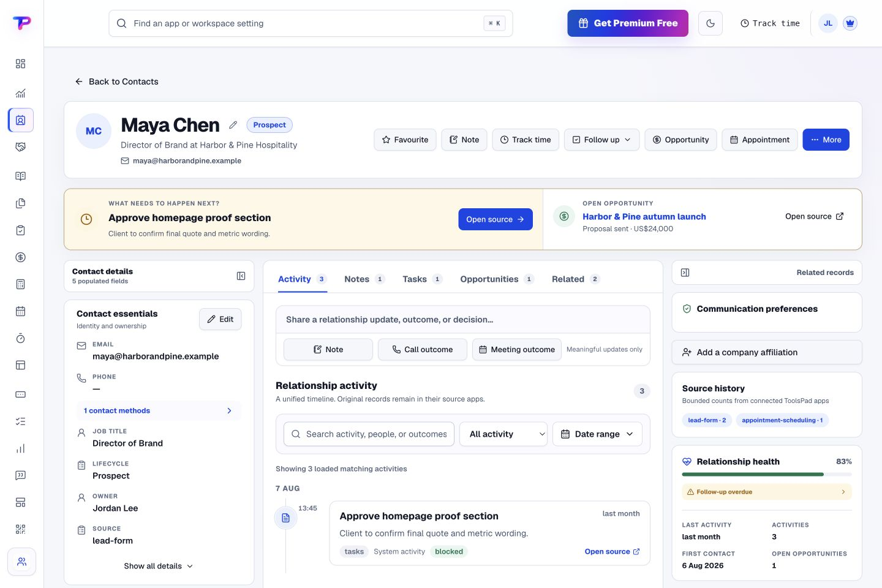Click pencil icon next to Maya Chen
The width and height of the screenshot is (882, 588).
tap(233, 125)
